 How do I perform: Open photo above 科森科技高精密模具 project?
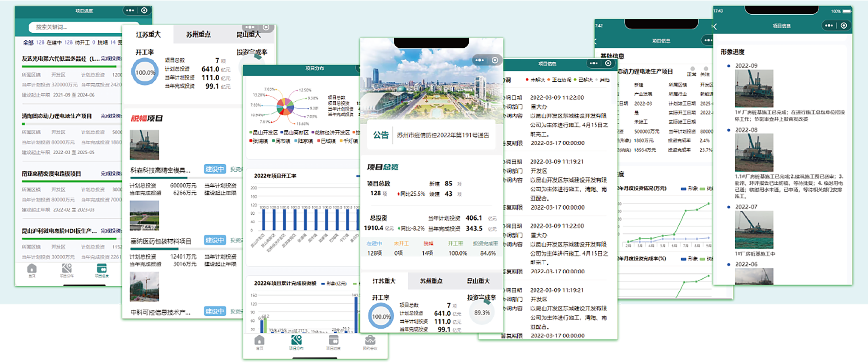(x=144, y=145)
